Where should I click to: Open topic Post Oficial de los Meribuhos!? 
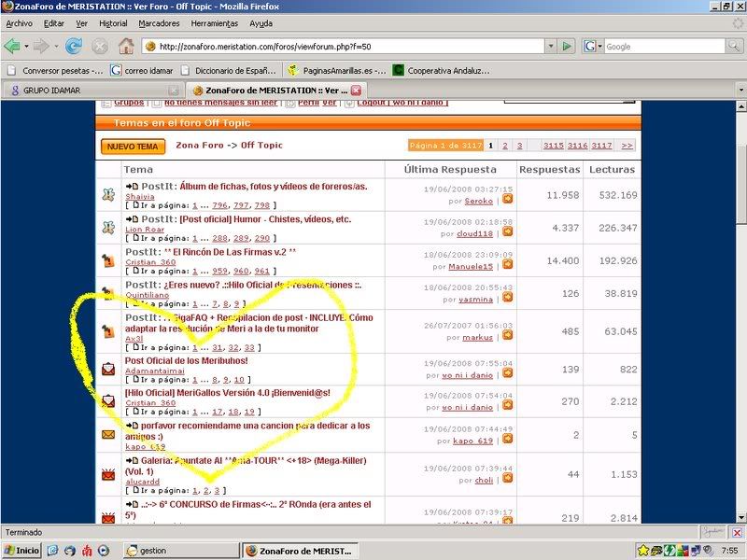186,360
